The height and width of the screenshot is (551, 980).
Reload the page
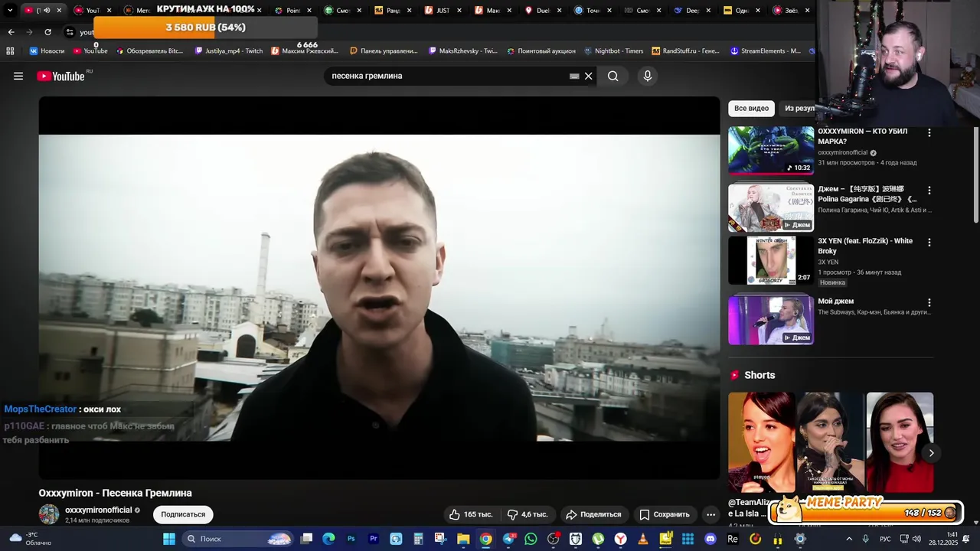(x=47, y=32)
